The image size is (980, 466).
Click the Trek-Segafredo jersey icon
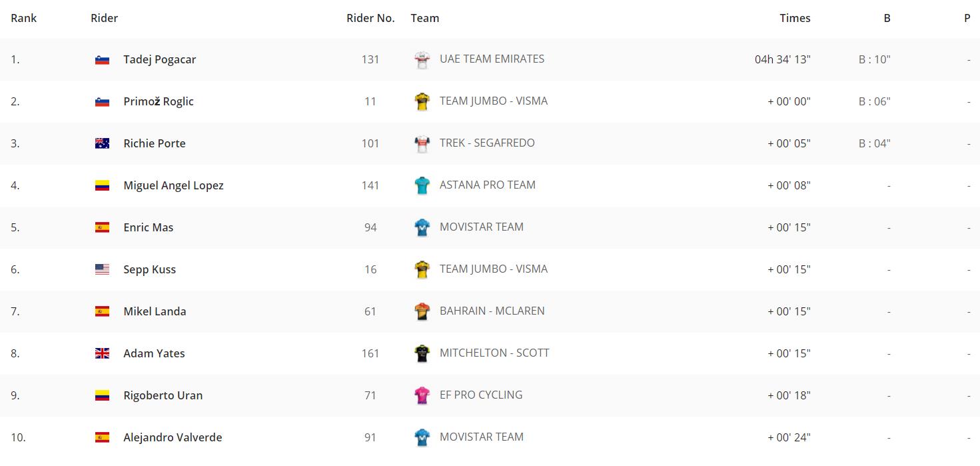coord(422,144)
